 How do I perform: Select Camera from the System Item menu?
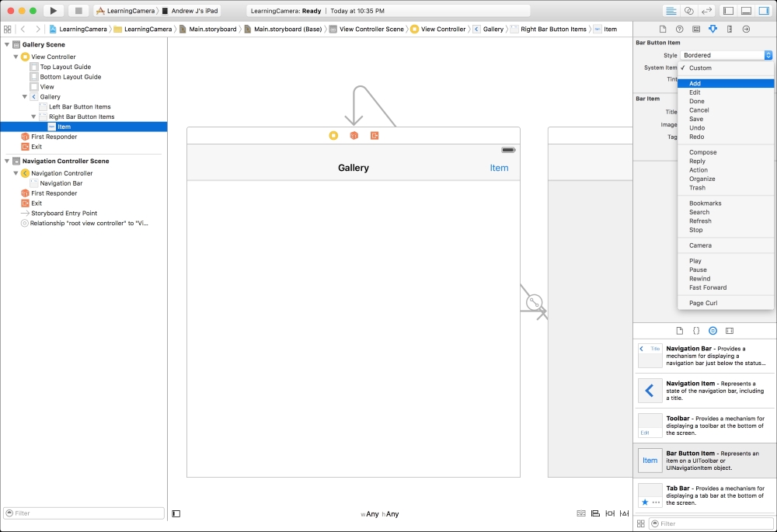click(699, 245)
